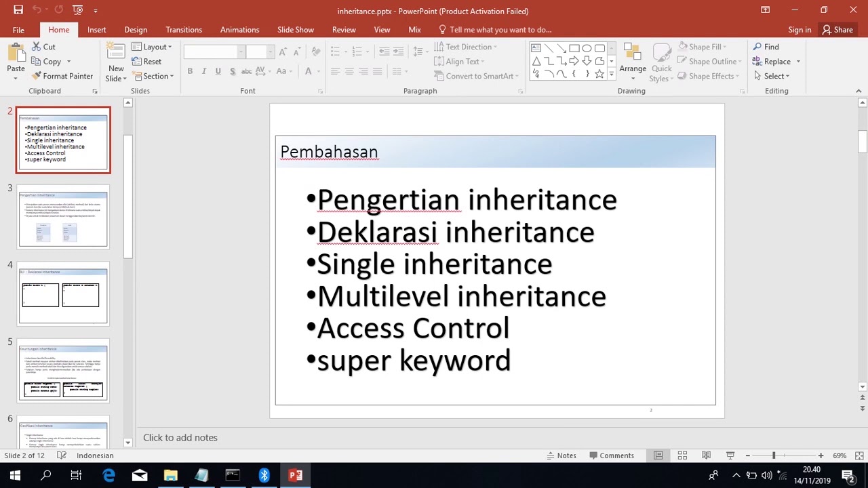This screenshot has height=488, width=868.
Task: Click the zoom slider handle
Action: click(x=774, y=455)
